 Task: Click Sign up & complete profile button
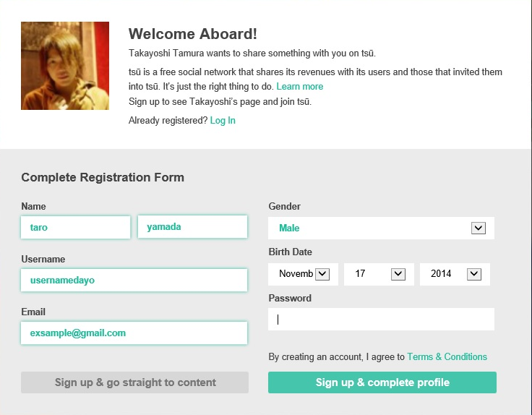click(x=382, y=382)
